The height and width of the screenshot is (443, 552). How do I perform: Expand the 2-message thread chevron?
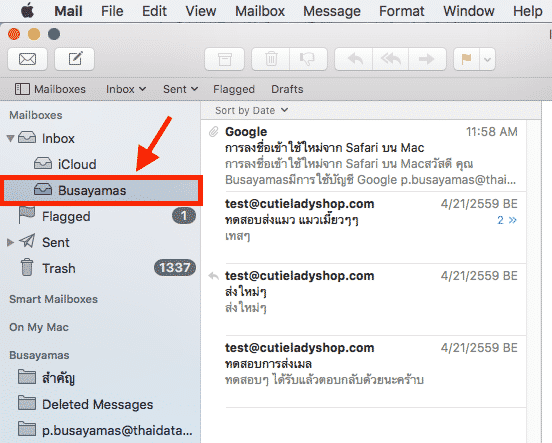(x=507, y=220)
